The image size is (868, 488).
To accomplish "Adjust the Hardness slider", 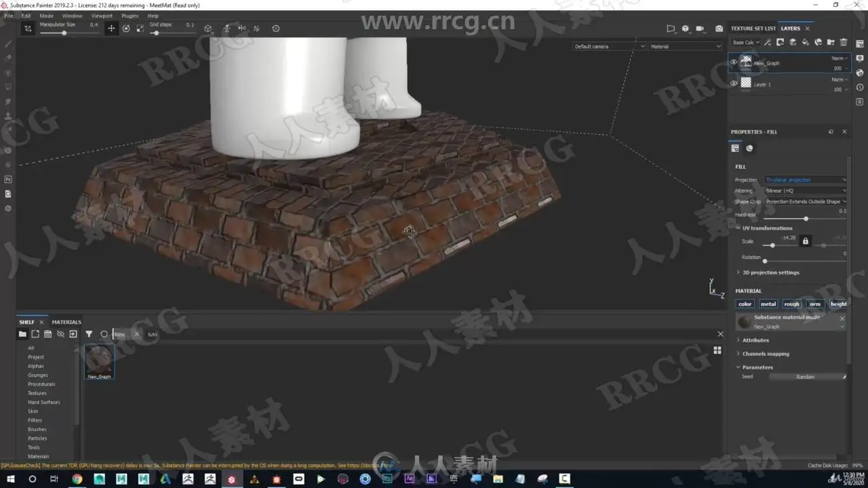I will click(x=805, y=219).
